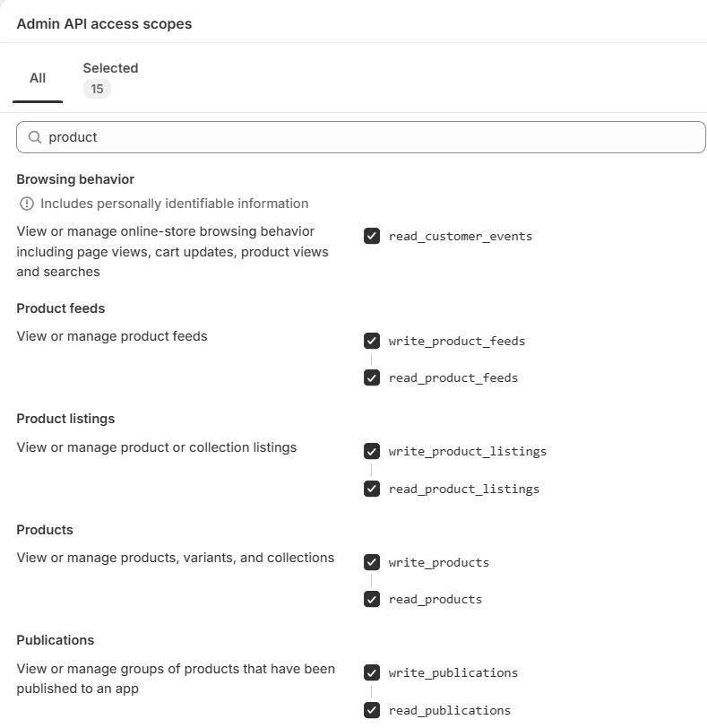The width and height of the screenshot is (707, 728).
Task: Click the read_customer_events label text
Action: point(461,237)
